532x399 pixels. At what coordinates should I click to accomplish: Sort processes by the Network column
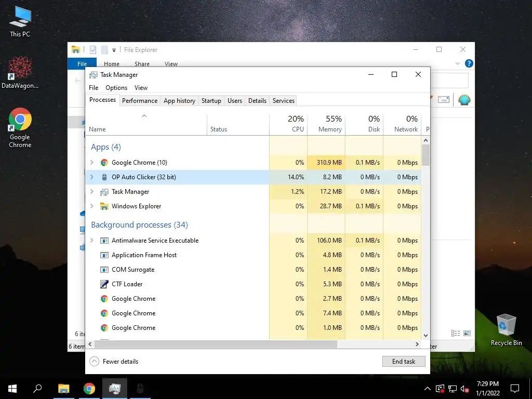403,124
